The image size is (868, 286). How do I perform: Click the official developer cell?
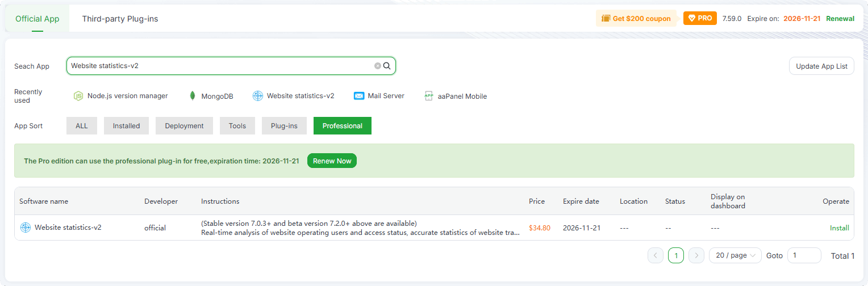[155, 228]
